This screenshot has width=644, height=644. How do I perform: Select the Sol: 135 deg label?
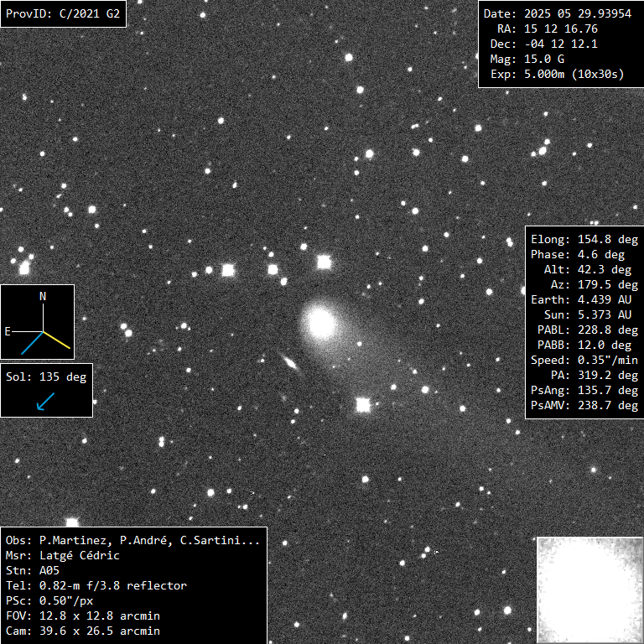click(x=46, y=376)
